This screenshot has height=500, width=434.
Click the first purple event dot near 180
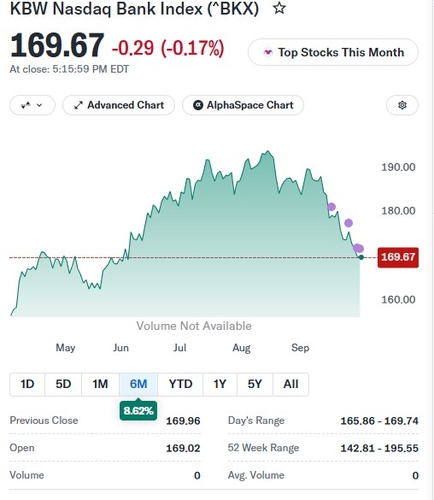coord(331,207)
